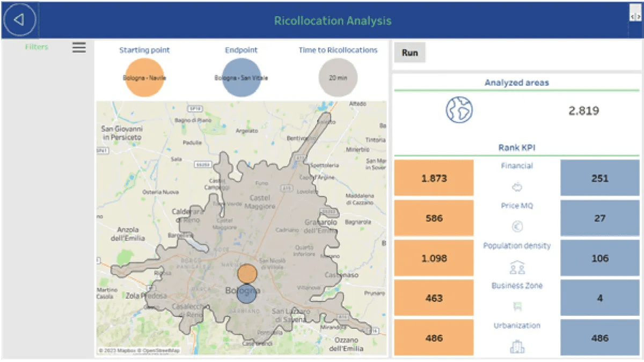Click the Filters label in sidebar

36,47
